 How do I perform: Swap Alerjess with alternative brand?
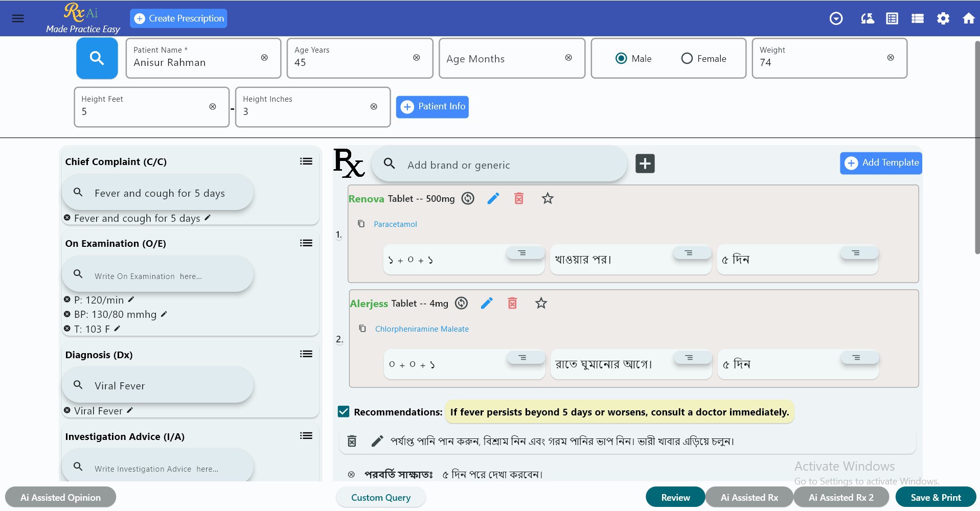[x=461, y=303]
